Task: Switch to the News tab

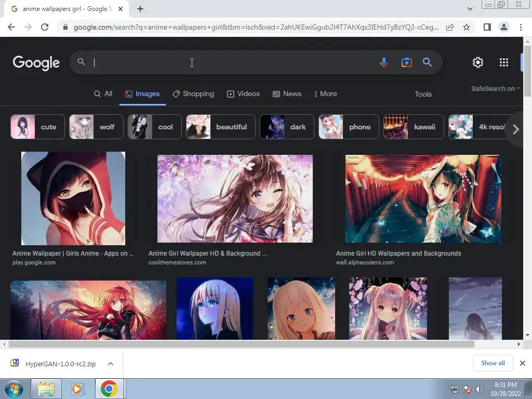Action: pos(287,94)
